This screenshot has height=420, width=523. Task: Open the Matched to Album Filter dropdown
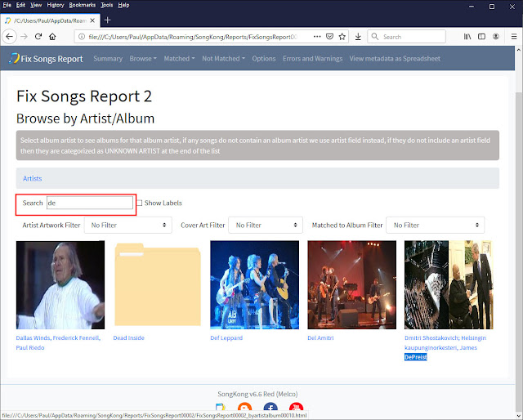coord(435,226)
